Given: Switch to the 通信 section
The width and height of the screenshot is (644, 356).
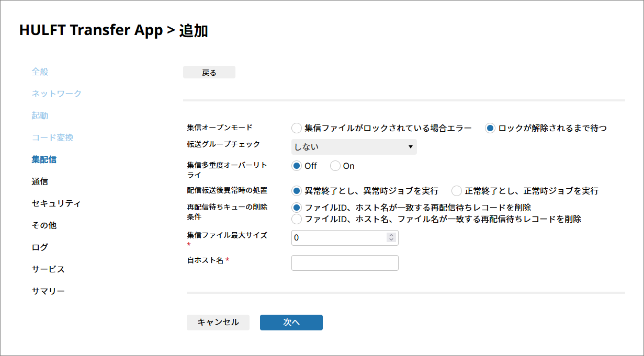Looking at the screenshot, I should (x=40, y=181).
